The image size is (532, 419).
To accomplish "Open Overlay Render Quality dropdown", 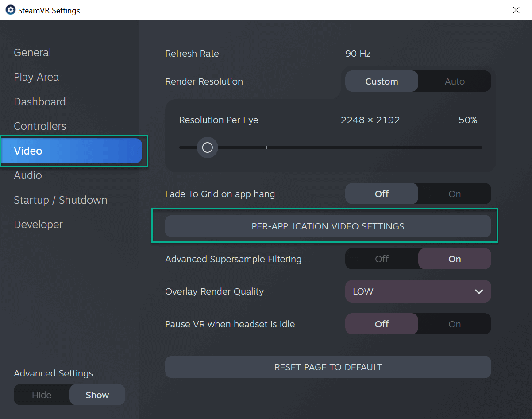I will coord(418,291).
